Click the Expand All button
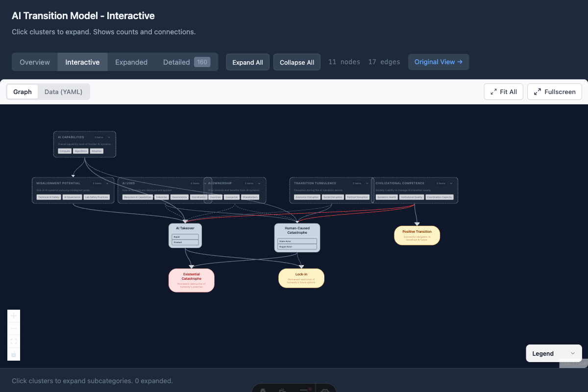The width and height of the screenshot is (588, 392). point(247,62)
